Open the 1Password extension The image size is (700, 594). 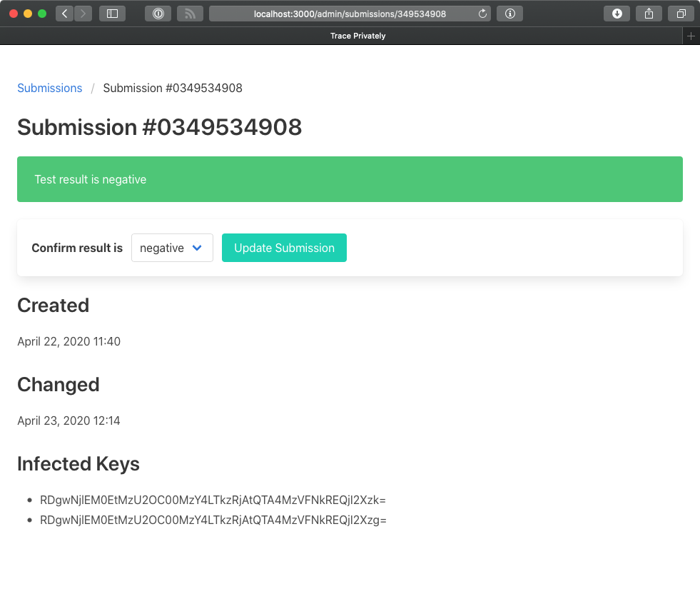[158, 14]
